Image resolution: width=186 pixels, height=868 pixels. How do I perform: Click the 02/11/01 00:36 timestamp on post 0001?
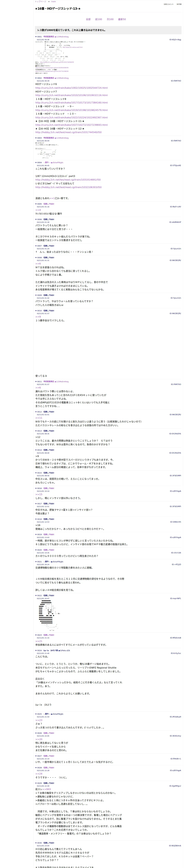[x=43, y=40]
